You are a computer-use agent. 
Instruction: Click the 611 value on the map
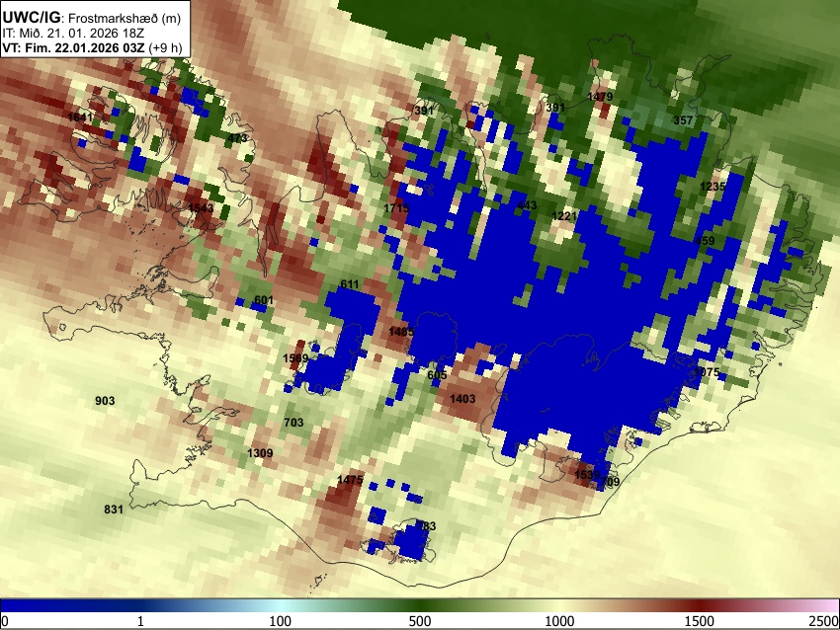(x=349, y=284)
